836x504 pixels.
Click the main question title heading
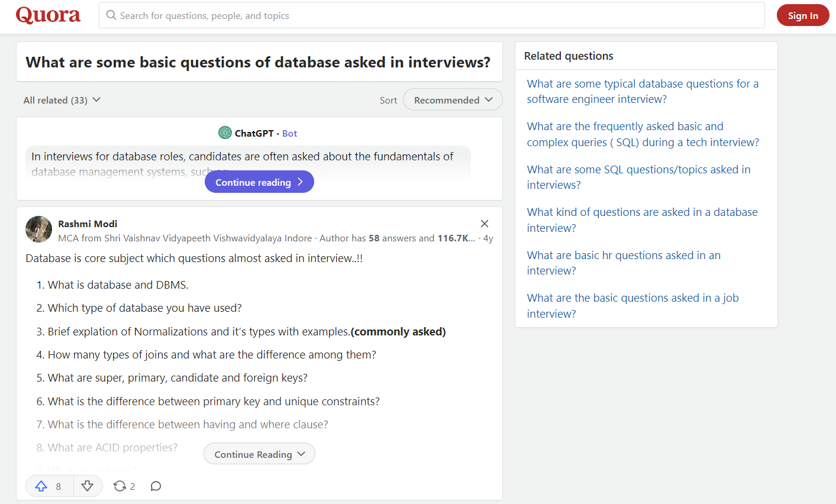pos(258,62)
